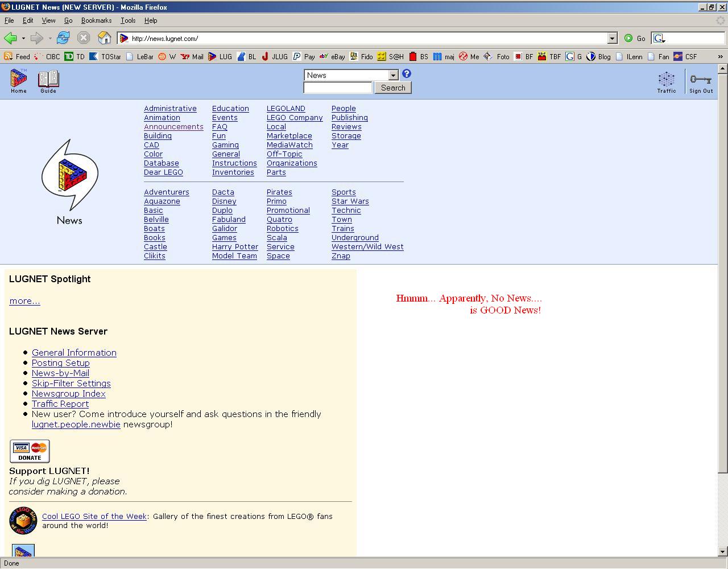This screenshot has height=569, width=728.
Task: Open the View menu
Action: [x=49, y=20]
